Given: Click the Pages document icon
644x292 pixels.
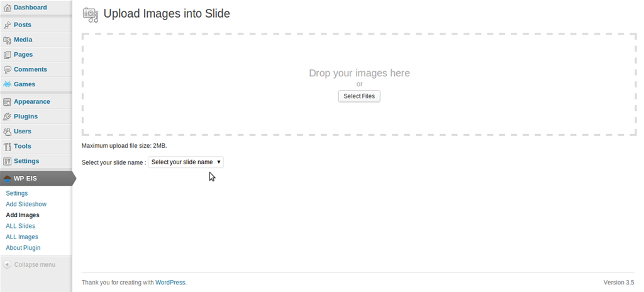Looking at the screenshot, I should 7,55.
